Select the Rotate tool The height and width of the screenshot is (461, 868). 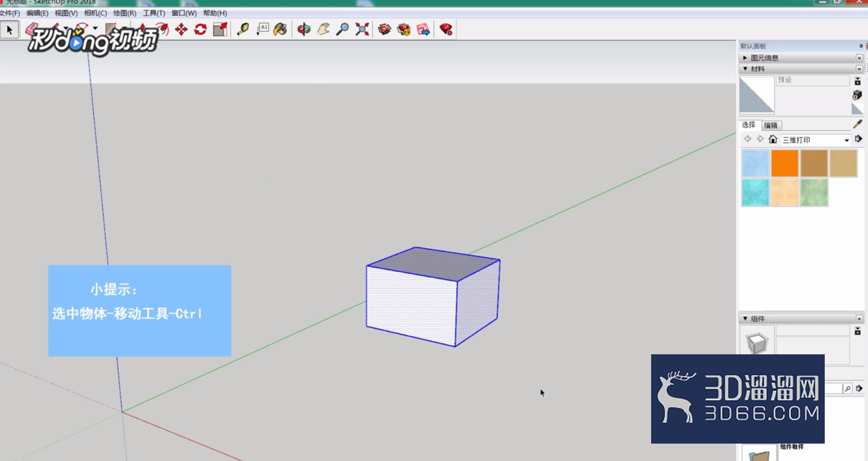[x=201, y=30]
